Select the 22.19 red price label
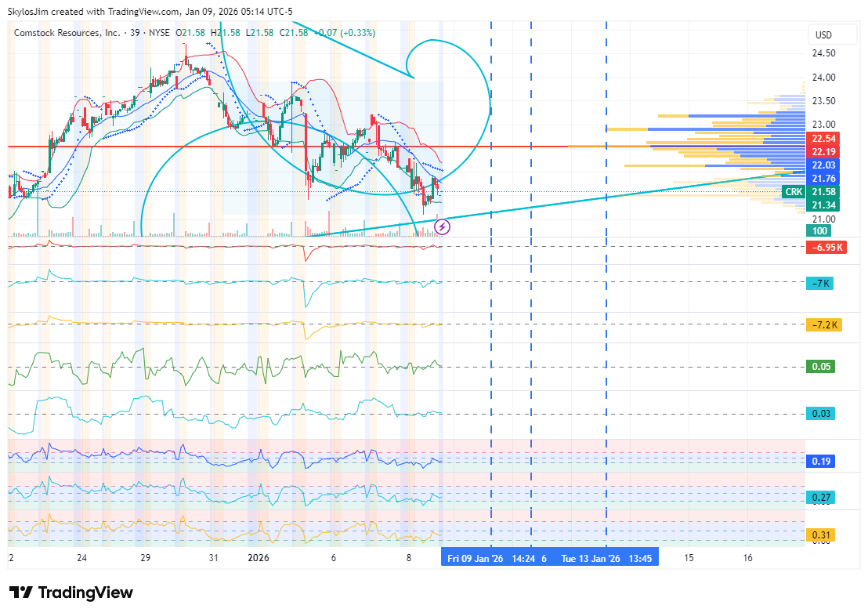Screen dimensions: 868x616 click(x=823, y=152)
